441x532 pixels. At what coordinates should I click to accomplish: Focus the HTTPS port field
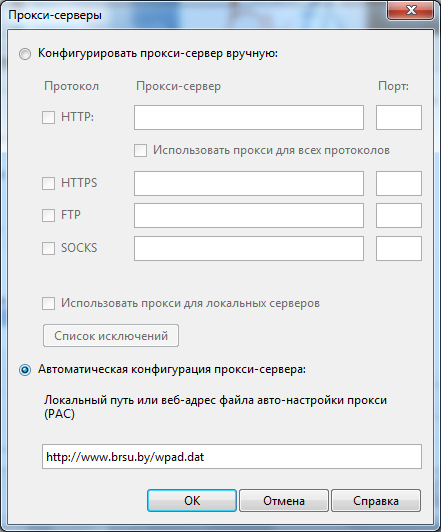click(399, 184)
